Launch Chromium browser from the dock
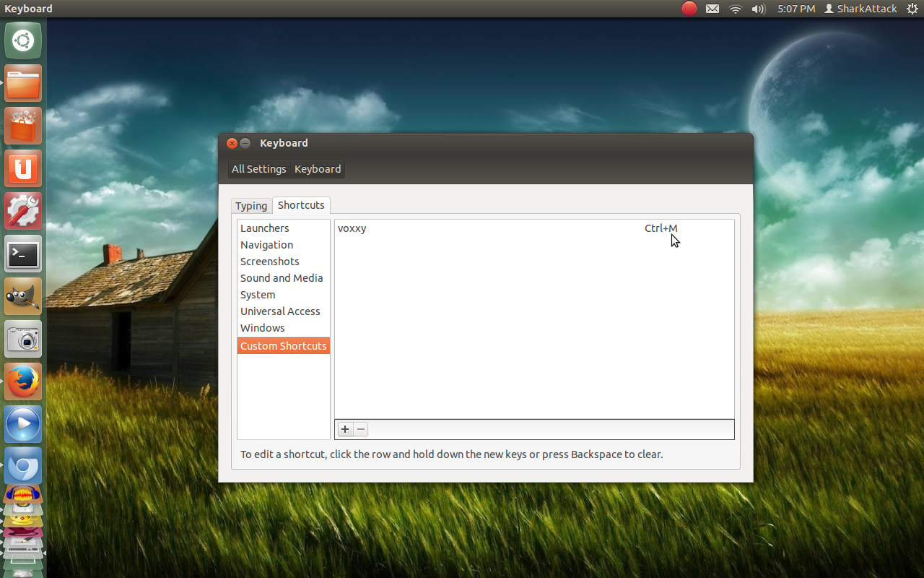 [23, 467]
